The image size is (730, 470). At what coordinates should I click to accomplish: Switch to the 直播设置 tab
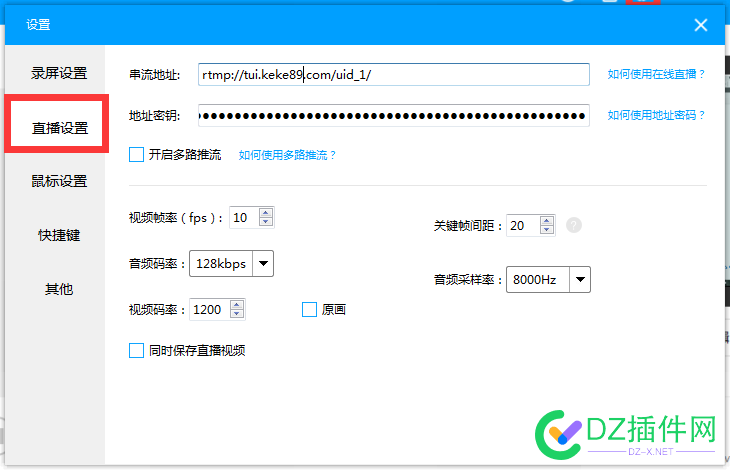[x=59, y=127]
